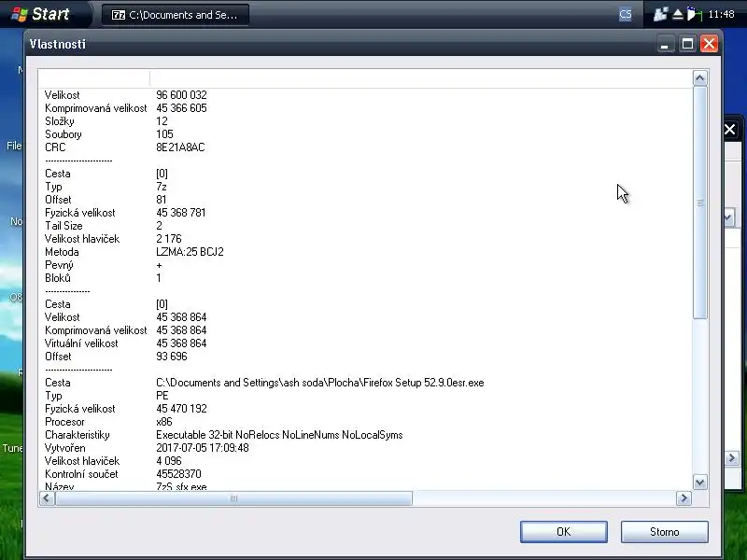
Task: Click the Offset value 93 696
Action: click(172, 357)
